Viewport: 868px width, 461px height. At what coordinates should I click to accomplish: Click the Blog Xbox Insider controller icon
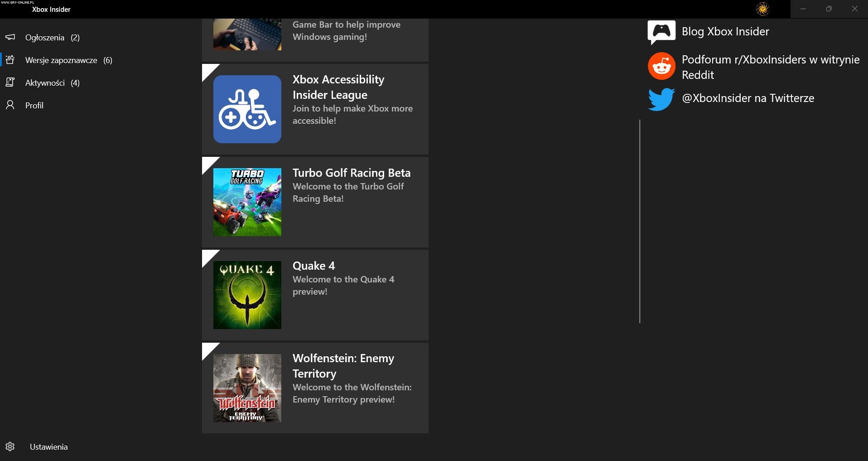point(661,32)
